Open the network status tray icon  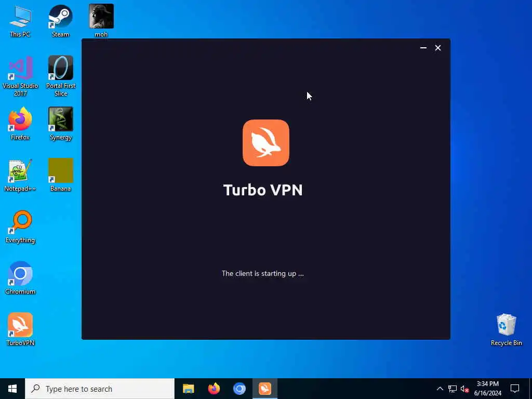453,389
